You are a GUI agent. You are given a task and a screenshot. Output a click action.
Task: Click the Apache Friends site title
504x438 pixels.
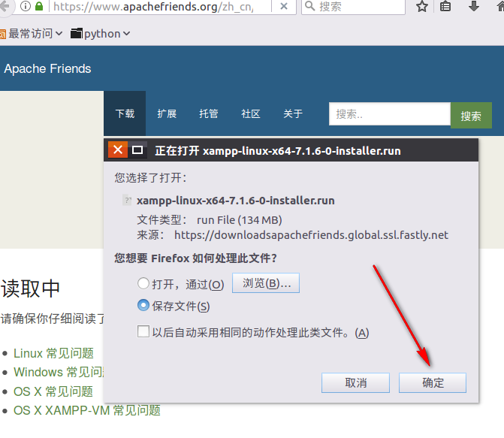tap(47, 68)
